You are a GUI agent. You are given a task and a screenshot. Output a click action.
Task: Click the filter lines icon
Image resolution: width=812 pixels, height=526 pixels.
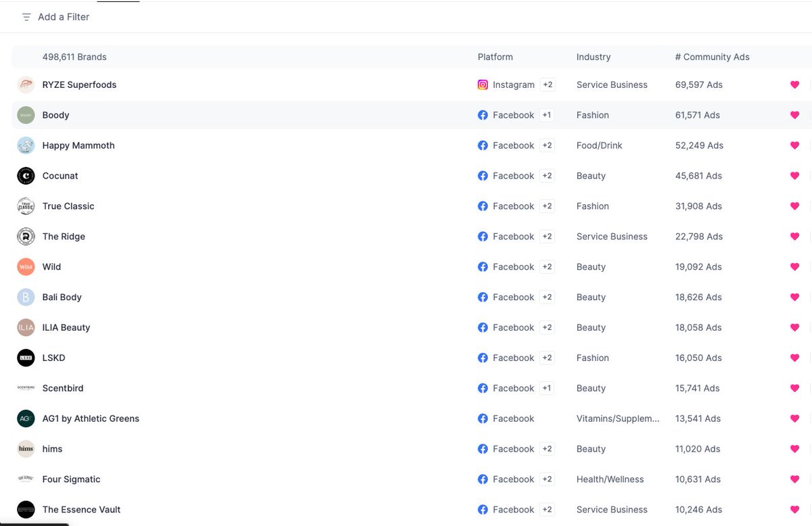26,17
